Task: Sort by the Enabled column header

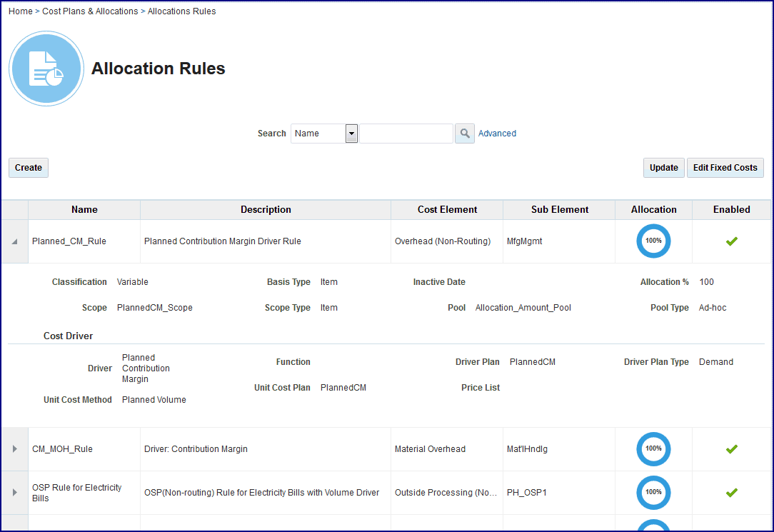Action: pos(731,209)
